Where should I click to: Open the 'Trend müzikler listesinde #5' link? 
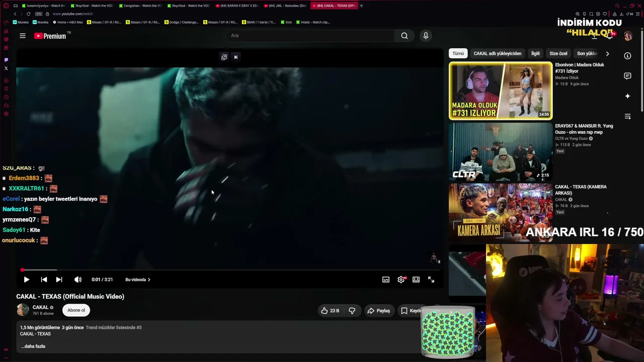point(114,327)
